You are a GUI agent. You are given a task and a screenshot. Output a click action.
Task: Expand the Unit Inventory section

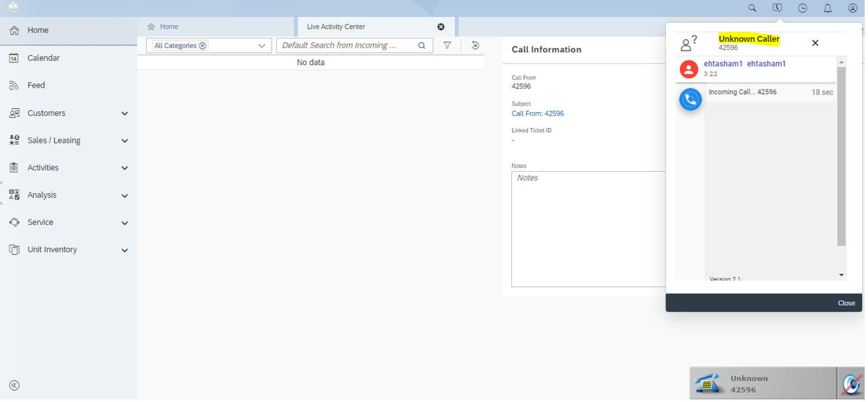[125, 251]
